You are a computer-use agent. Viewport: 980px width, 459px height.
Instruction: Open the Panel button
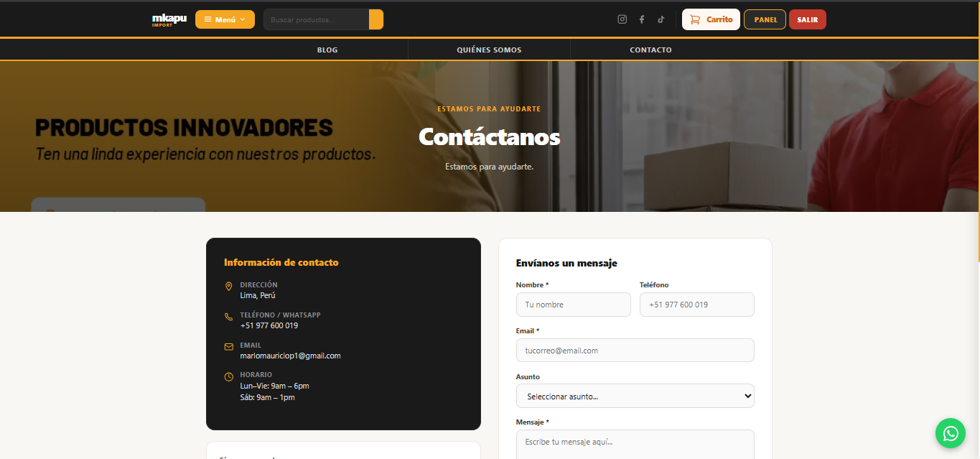(765, 19)
